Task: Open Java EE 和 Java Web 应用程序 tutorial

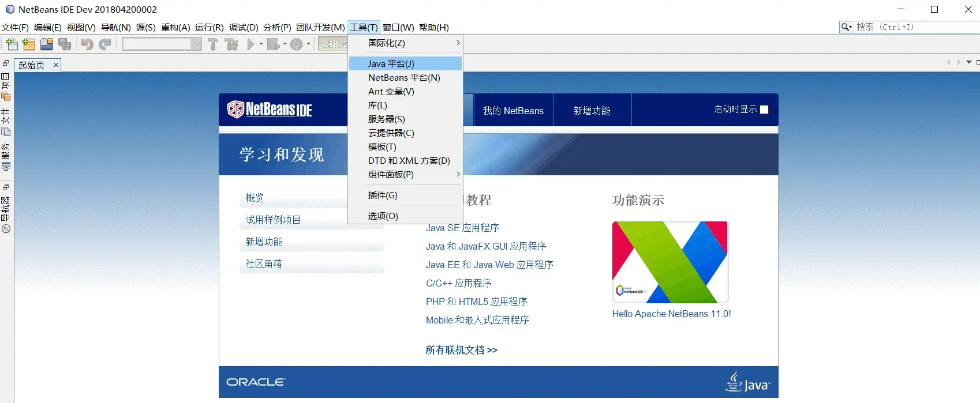Action: 489,265
